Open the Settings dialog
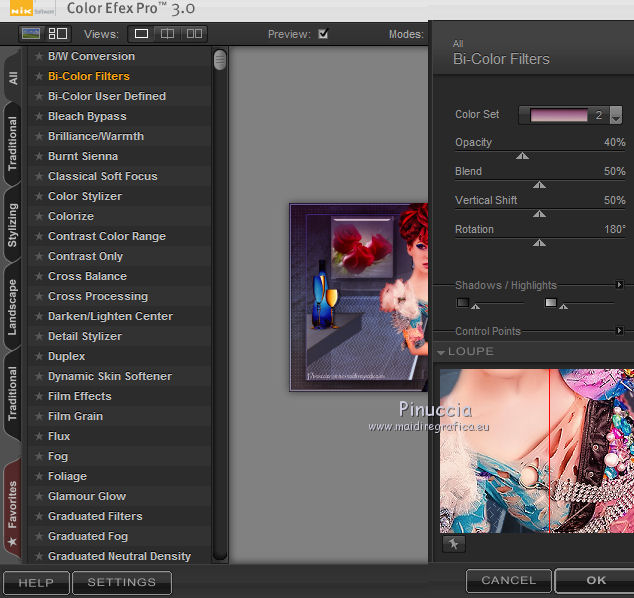This screenshot has height=598, width=634. (x=121, y=582)
